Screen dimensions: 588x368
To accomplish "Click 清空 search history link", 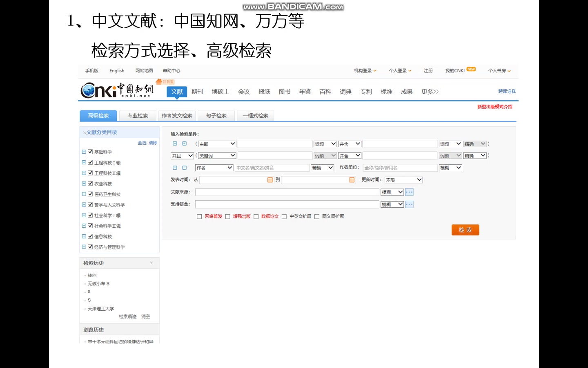I will coord(145,316).
